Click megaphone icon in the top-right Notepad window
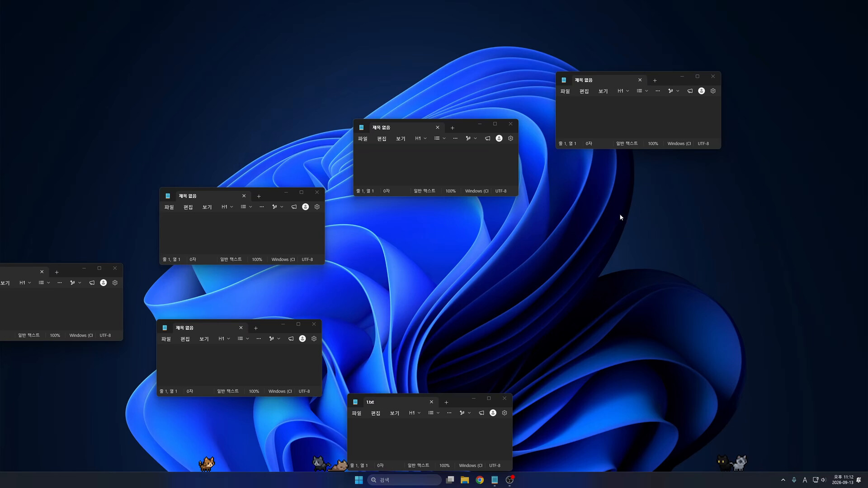This screenshot has height=488, width=868. coord(690,91)
